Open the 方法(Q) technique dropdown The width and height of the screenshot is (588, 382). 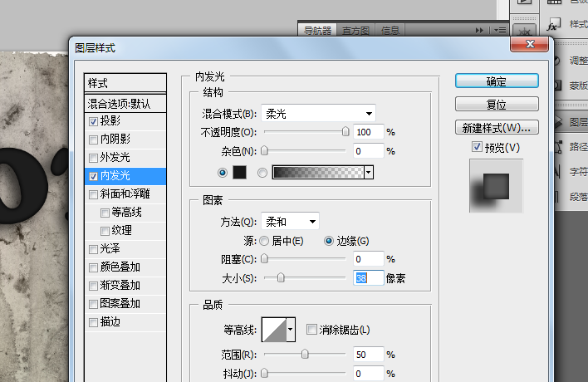290,222
